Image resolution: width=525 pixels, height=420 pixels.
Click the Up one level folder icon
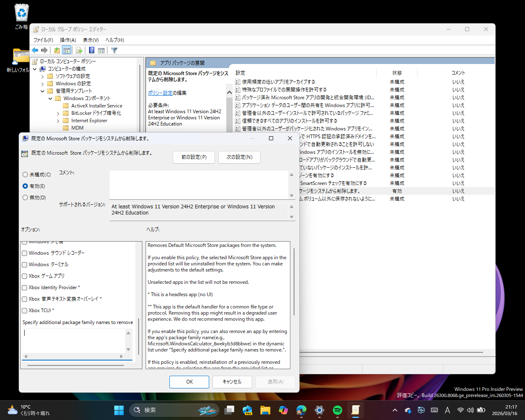coord(57,50)
